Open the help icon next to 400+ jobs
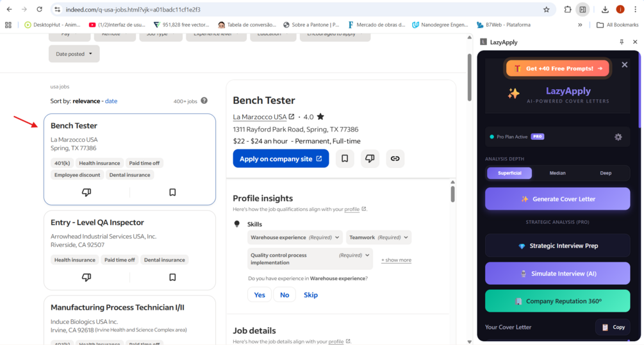 [204, 101]
